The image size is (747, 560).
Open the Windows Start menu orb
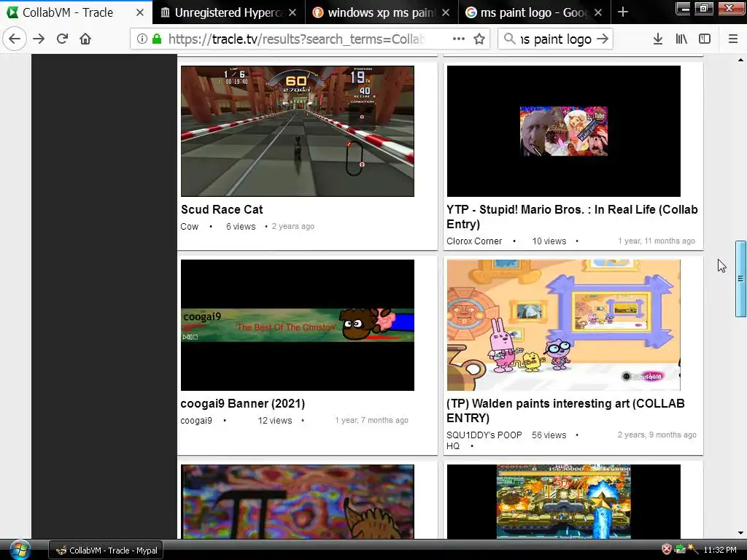pos(20,550)
